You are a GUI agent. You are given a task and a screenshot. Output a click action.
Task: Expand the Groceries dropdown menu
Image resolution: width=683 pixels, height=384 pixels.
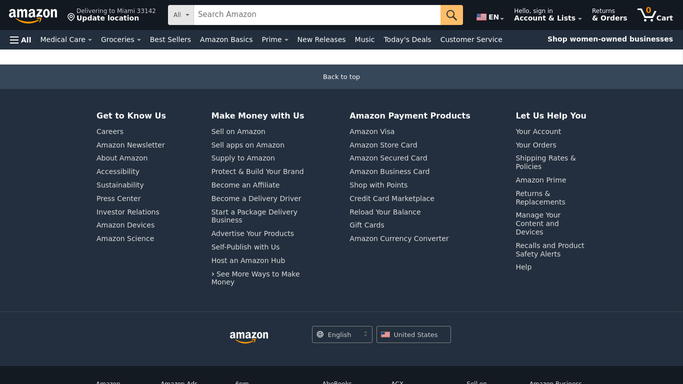(x=120, y=40)
